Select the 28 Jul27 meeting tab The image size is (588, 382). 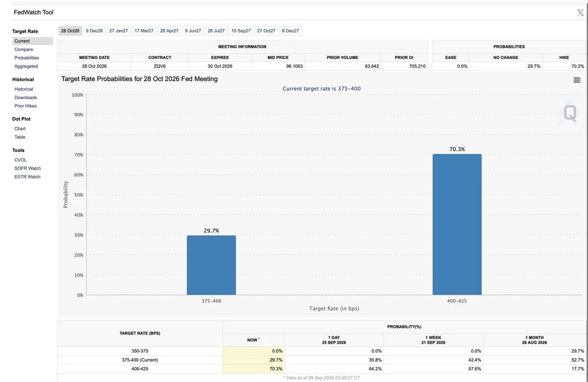point(216,31)
